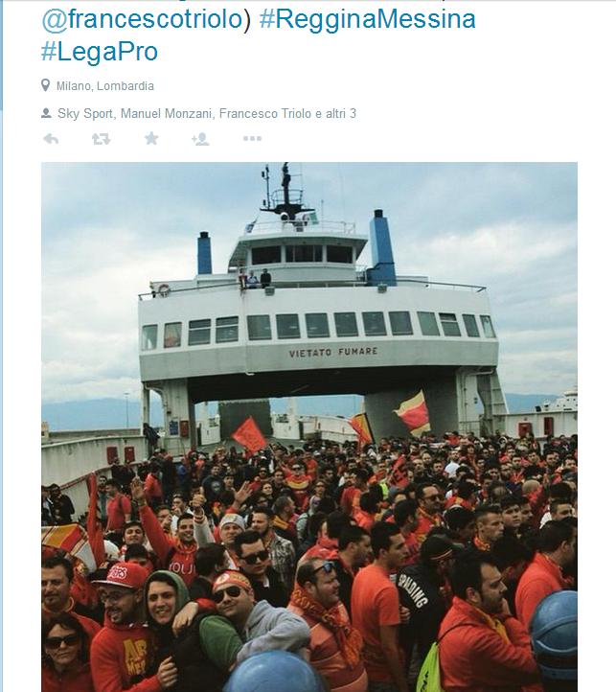Open the @francescotriolo profile mention
Image resolution: width=616 pixels, height=692 pixels.
[143, 19]
